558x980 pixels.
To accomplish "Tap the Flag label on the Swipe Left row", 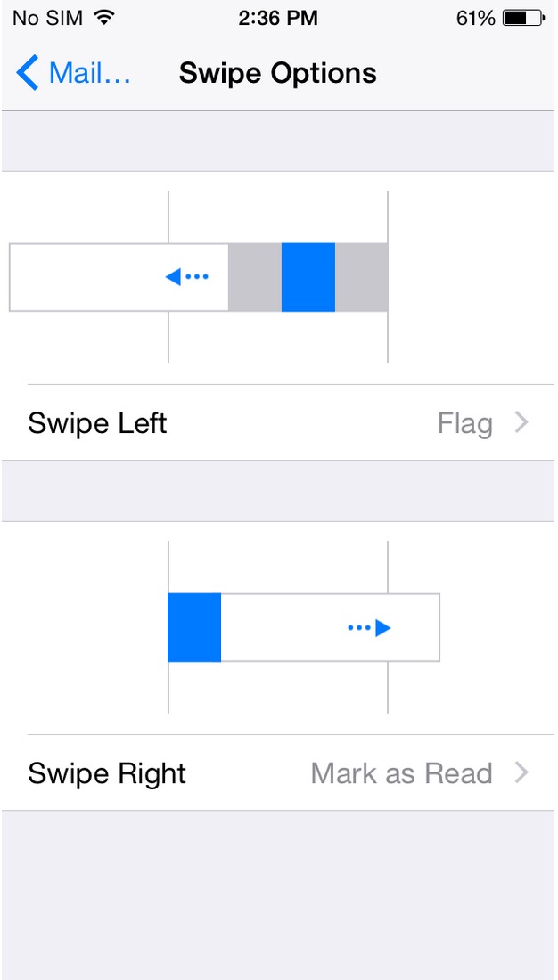I will (464, 423).
